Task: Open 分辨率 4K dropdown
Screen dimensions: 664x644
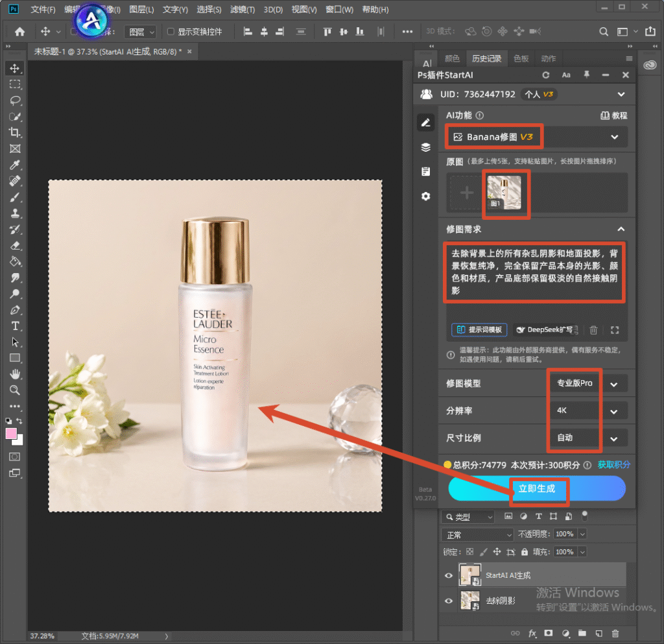Action: point(589,411)
